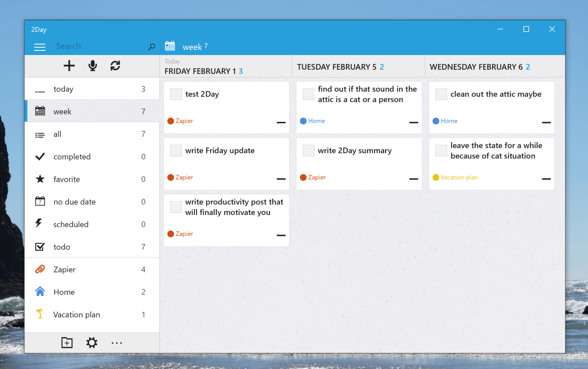Viewport: 588px width, 369px height.
Task: Open the week calendar icon in the header
Action: pyautogui.click(x=170, y=45)
